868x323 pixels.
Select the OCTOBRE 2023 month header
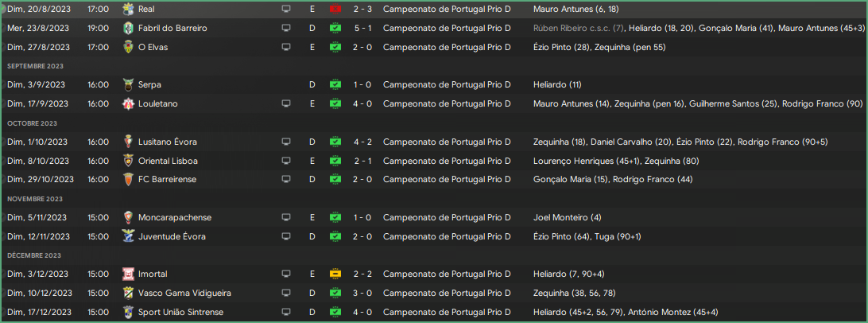[33, 123]
